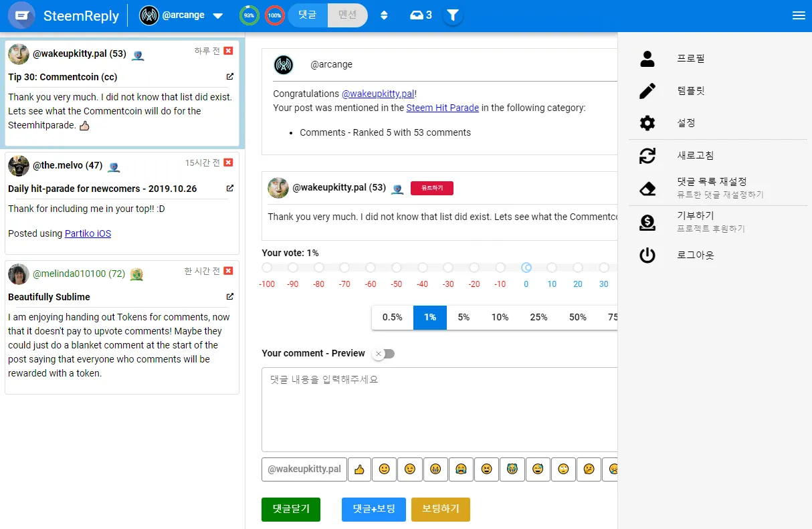Screen dimensions: 812x529
Task: Click the green 댓글달기 button
Action: (x=291, y=509)
